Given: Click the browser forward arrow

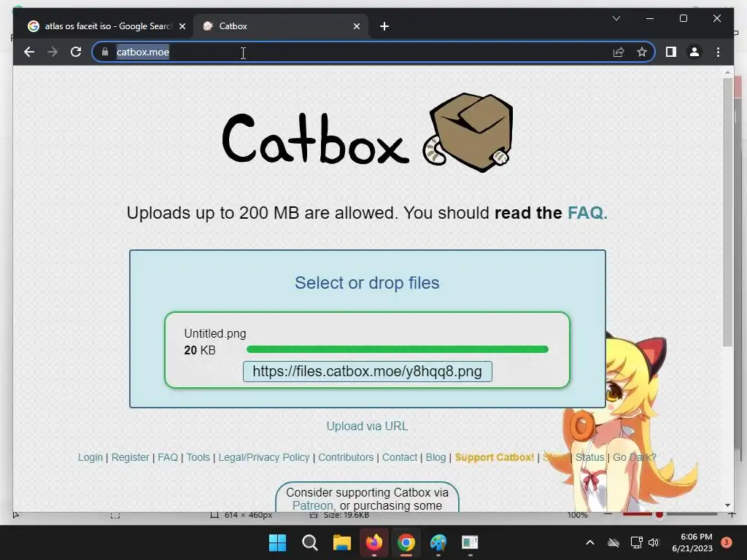Looking at the screenshot, I should [53, 52].
